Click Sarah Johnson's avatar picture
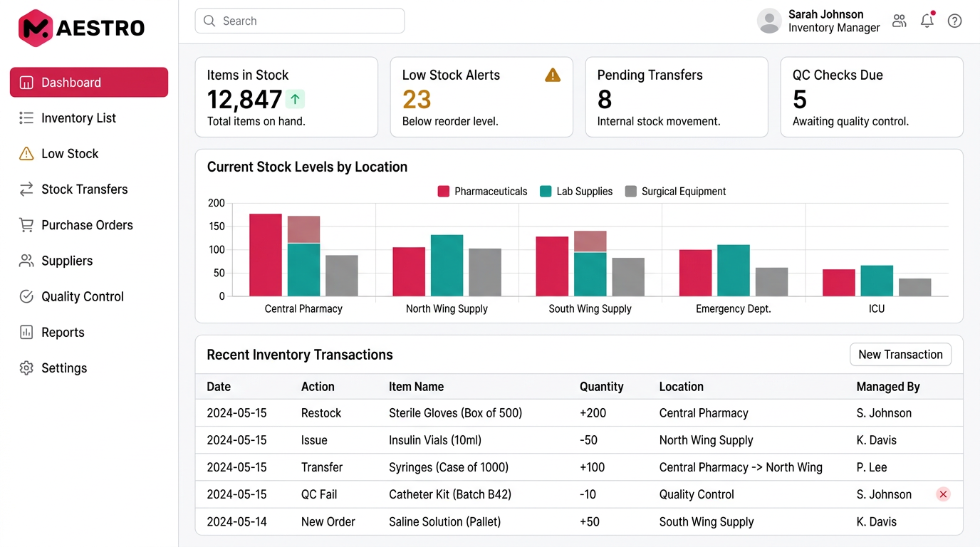980x547 pixels. [769, 21]
